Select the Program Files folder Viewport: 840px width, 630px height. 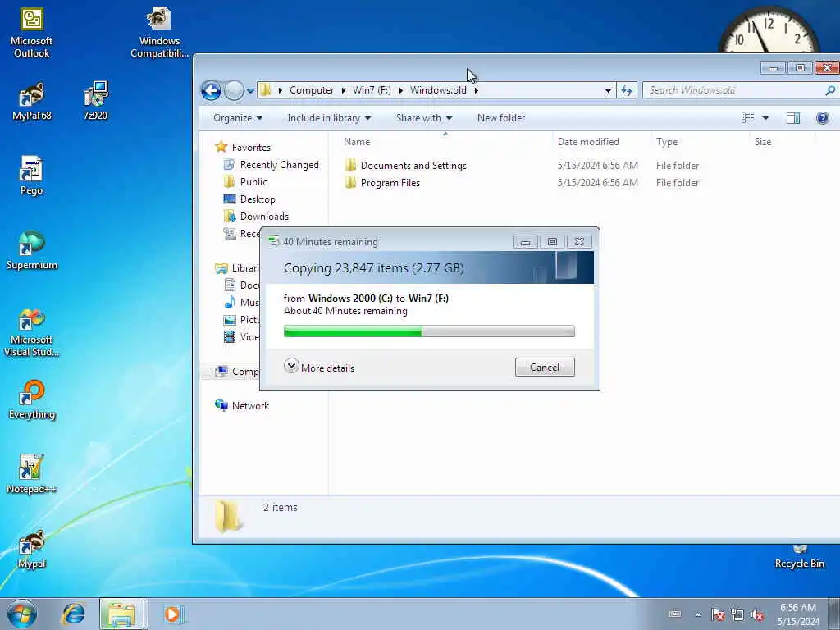pos(390,183)
